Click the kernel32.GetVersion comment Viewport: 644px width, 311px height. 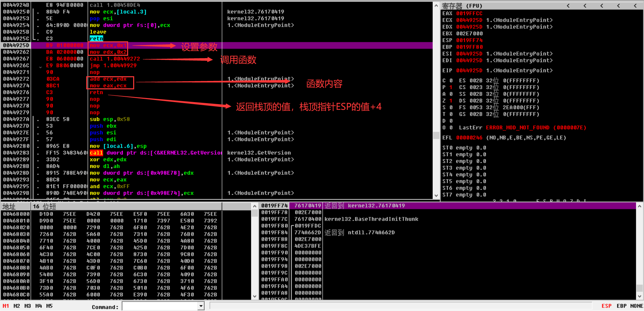point(259,153)
